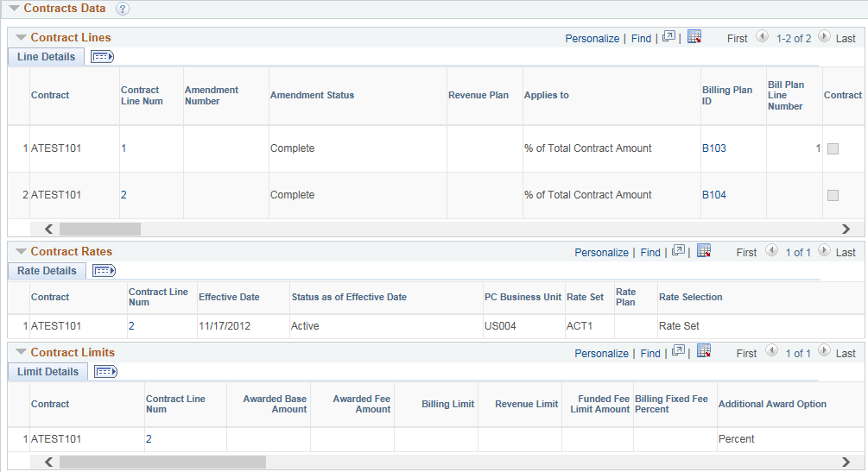Open billing plan B103
The width and height of the screenshot is (868, 472).
[714, 148]
